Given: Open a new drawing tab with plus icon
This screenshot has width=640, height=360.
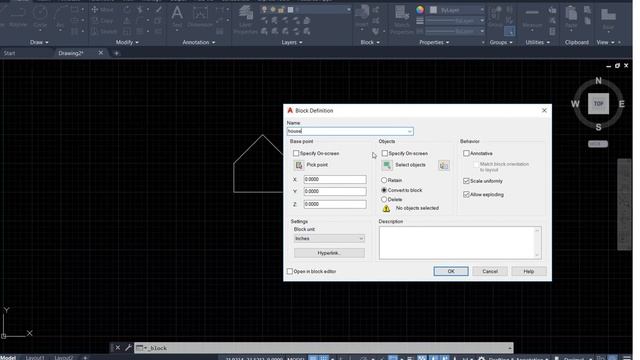Looking at the screenshot, I should (116, 53).
